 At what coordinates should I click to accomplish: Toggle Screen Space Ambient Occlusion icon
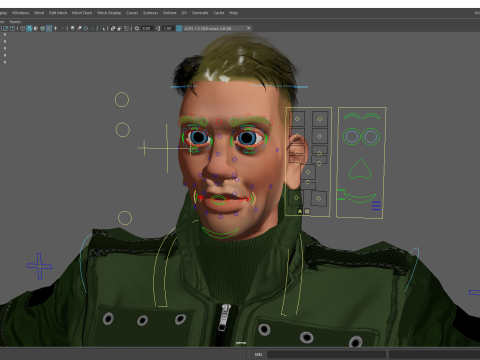72,28
